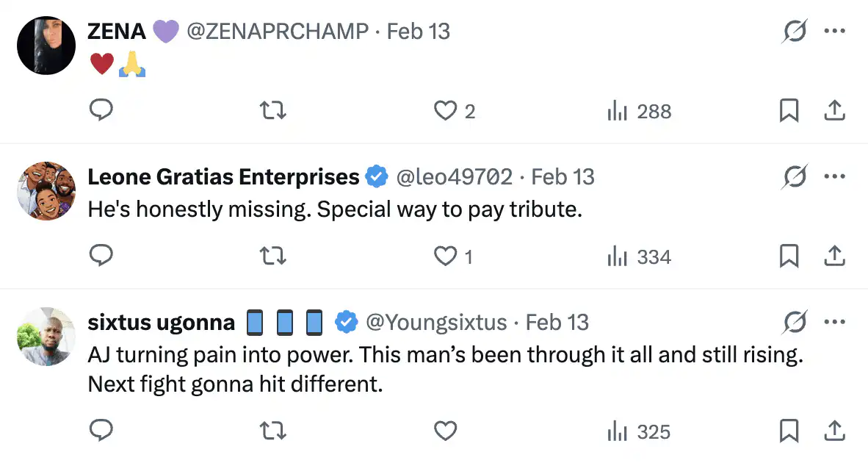The image size is (868, 463).
Task: Bookmark ZENA's tweet
Action: [x=789, y=111]
